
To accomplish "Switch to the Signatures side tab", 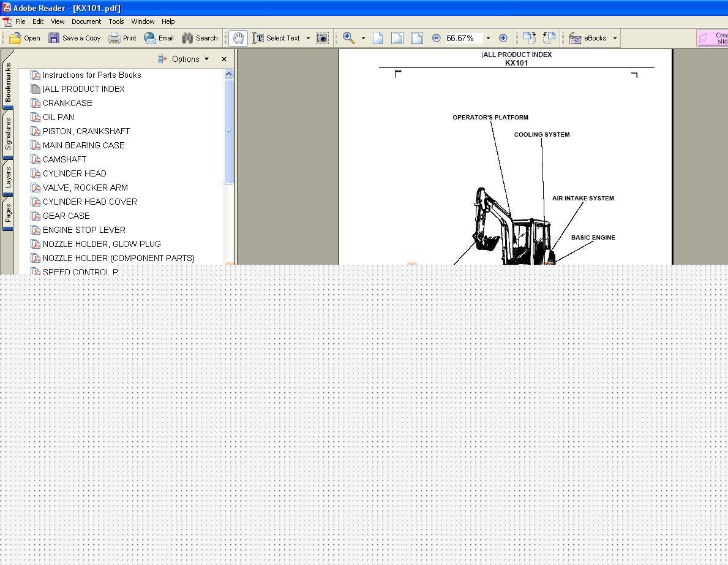I will click(x=8, y=134).
